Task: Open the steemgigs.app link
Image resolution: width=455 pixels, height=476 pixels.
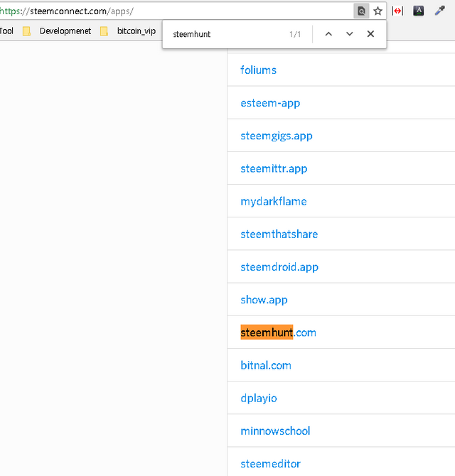Action: click(277, 136)
